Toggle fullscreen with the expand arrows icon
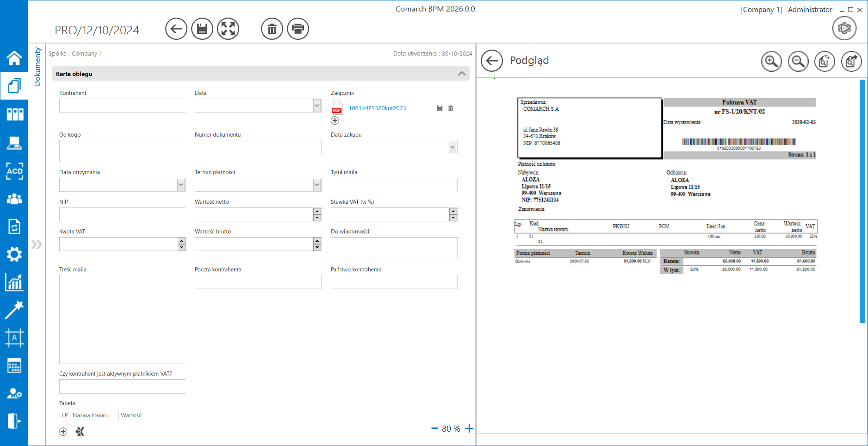 click(x=228, y=29)
